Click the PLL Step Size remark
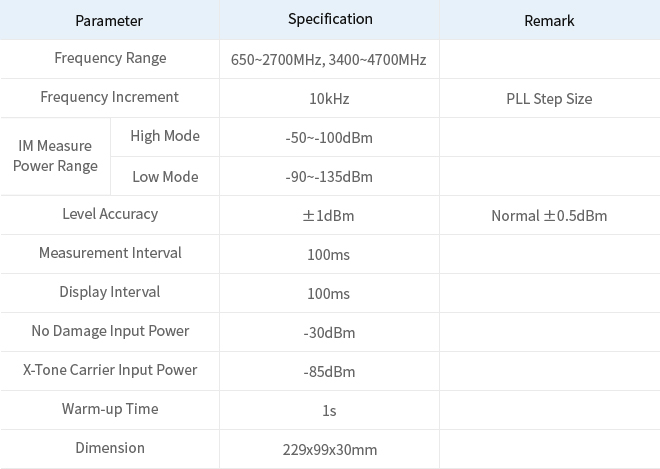This screenshot has width=660, height=469. (549, 99)
